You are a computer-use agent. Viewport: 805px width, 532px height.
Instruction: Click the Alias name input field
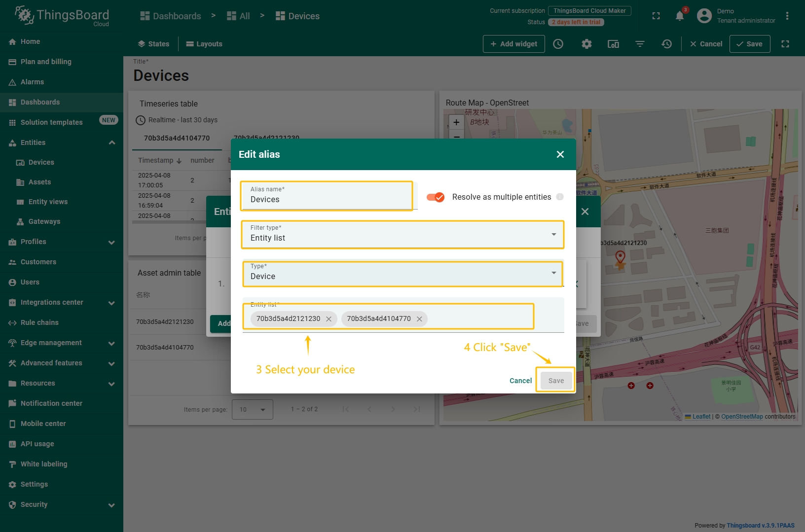pyautogui.click(x=327, y=200)
